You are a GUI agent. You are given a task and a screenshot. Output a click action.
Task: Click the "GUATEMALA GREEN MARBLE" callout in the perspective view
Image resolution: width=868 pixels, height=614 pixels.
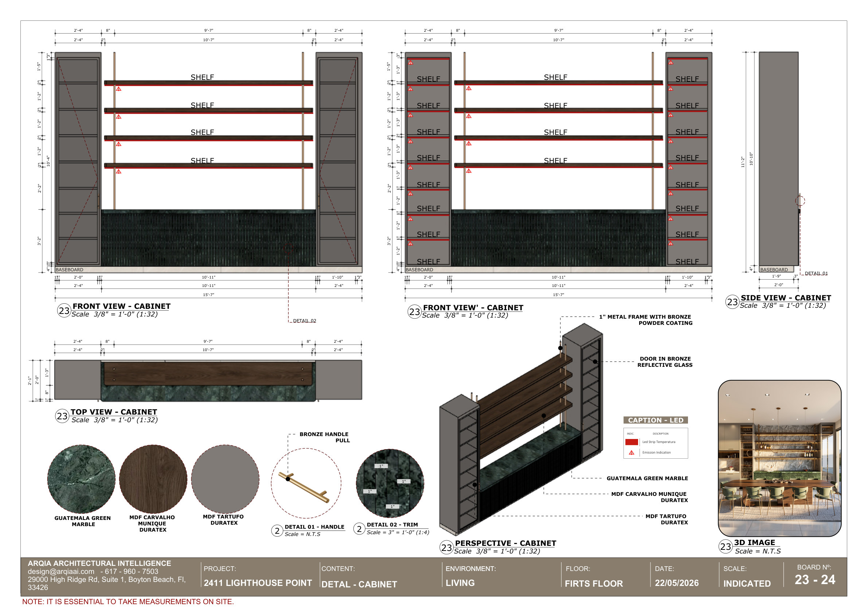pos(647,478)
